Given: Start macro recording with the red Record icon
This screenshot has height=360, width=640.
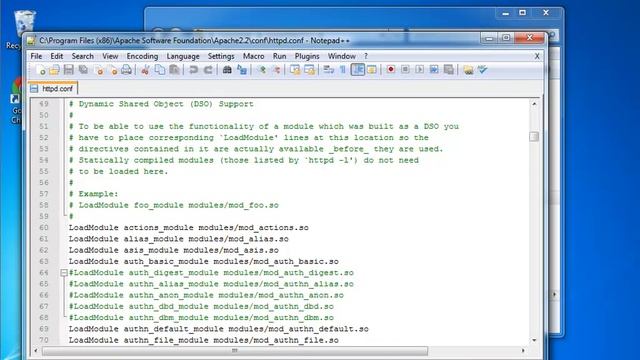Looking at the screenshot, I should 391,70.
